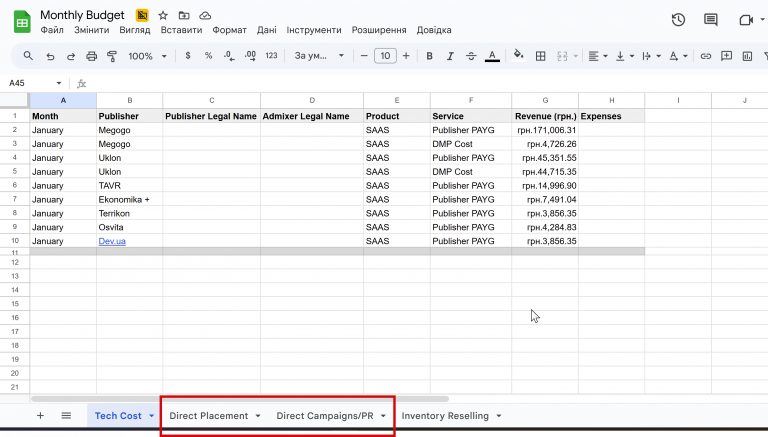Viewport: 768px width, 437px height.
Task: Open the Інструменти menu
Action: click(x=314, y=30)
